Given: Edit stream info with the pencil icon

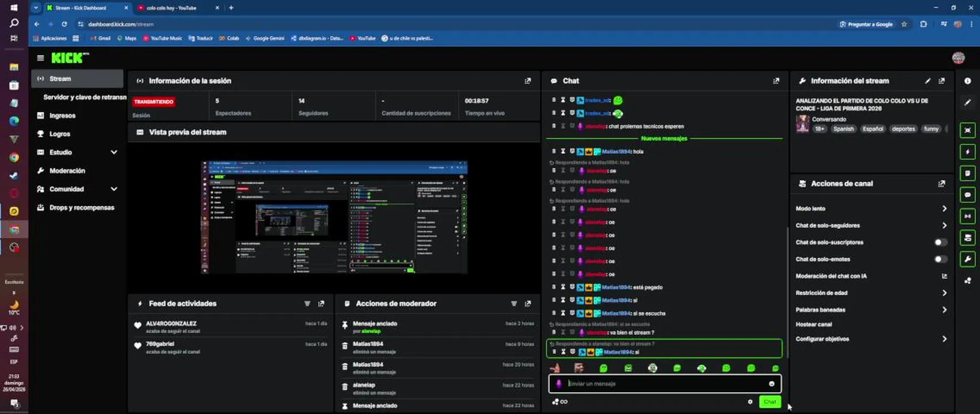Looking at the screenshot, I should coord(928,81).
